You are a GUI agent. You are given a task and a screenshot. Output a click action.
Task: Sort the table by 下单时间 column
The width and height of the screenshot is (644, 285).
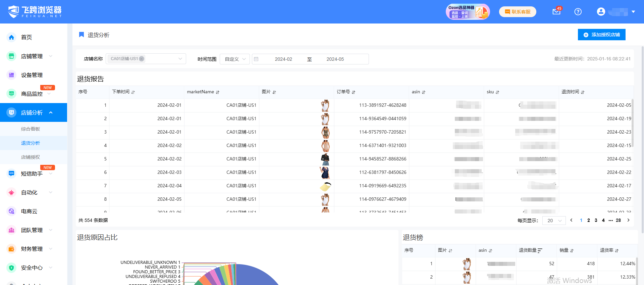[133, 92]
